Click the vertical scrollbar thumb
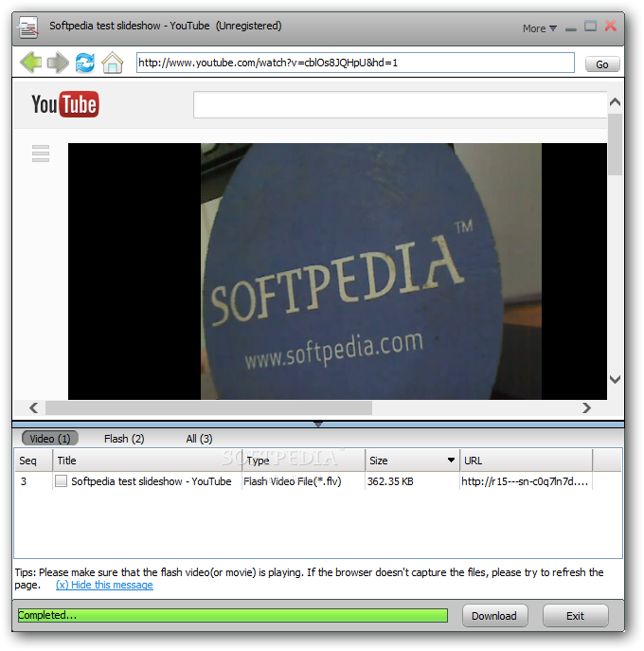644x651 pixels. point(615,144)
